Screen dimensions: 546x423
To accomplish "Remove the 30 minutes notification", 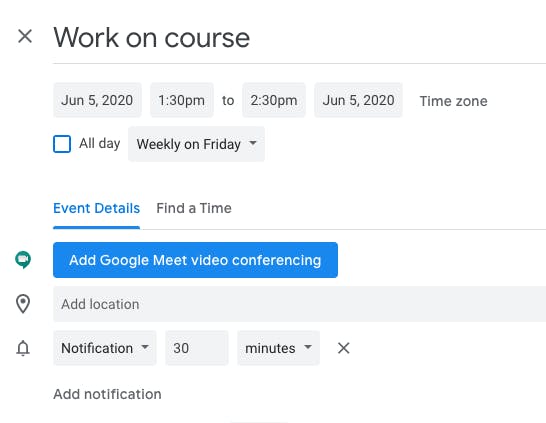I will point(343,348).
